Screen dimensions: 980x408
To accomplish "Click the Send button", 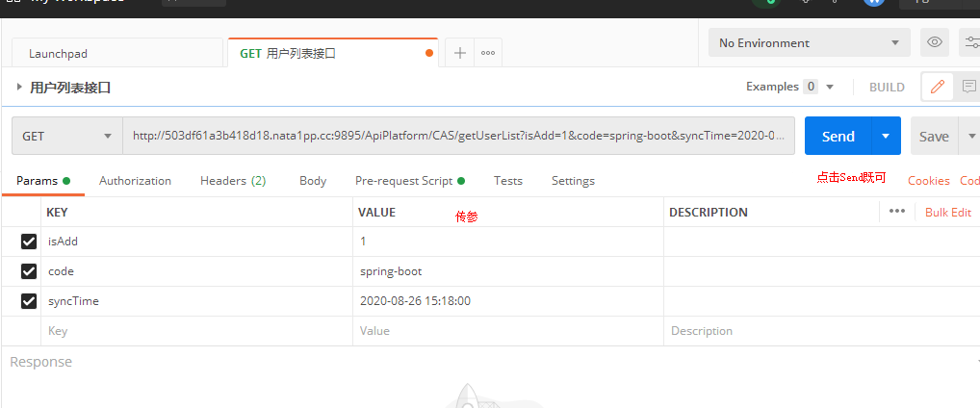I will pyautogui.click(x=838, y=136).
